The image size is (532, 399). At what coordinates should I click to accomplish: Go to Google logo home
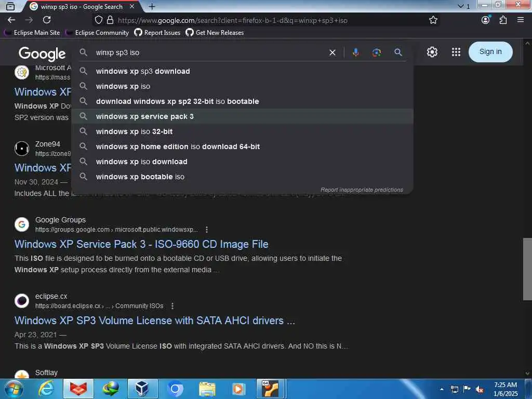(42, 54)
